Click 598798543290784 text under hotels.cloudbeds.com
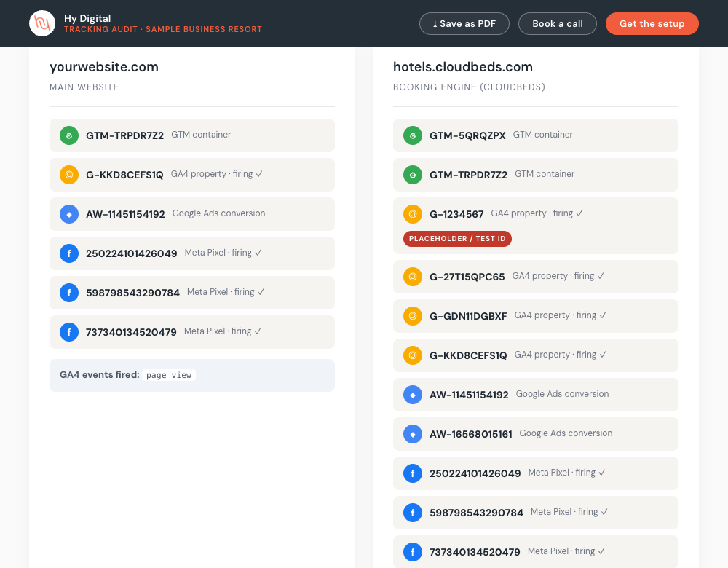 [476, 513]
